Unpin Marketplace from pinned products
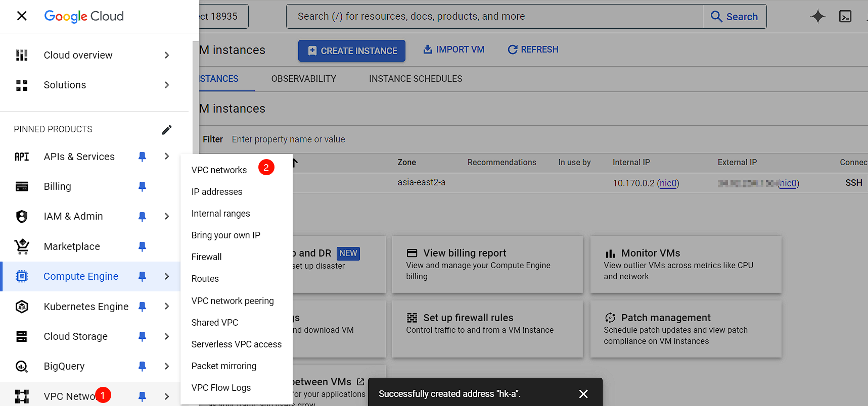868x406 pixels. 142,246
